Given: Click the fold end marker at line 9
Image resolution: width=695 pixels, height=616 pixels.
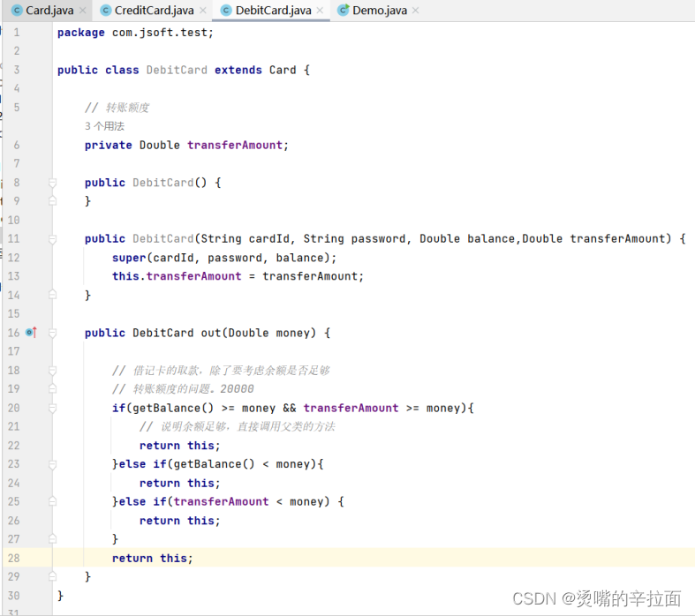Looking at the screenshot, I should click(x=52, y=201).
